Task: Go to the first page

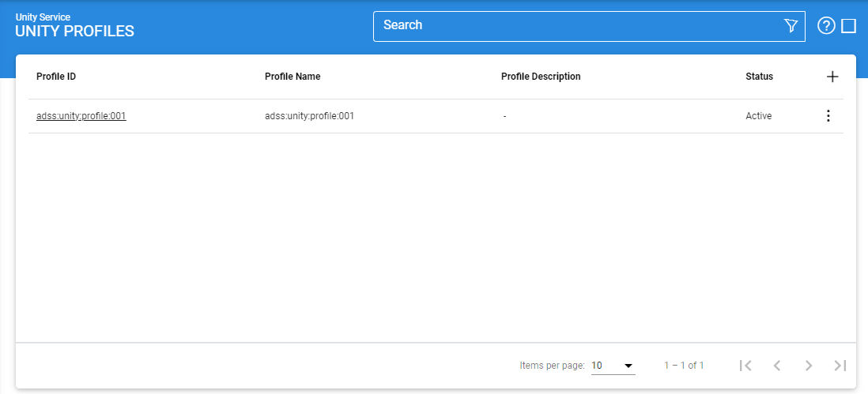Action: coord(745,366)
